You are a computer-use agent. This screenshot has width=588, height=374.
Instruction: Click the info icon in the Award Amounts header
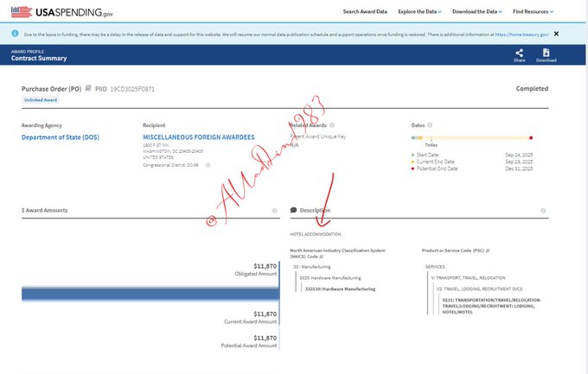point(274,210)
